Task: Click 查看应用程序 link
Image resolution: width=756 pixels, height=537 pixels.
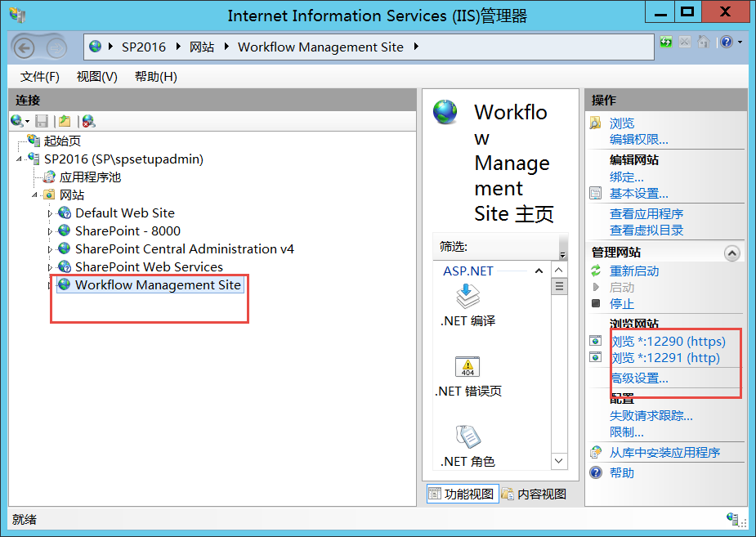Action: pos(646,213)
